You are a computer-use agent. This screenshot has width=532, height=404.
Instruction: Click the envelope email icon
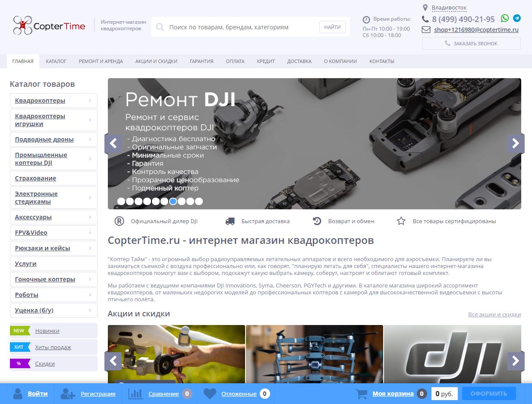(x=426, y=30)
